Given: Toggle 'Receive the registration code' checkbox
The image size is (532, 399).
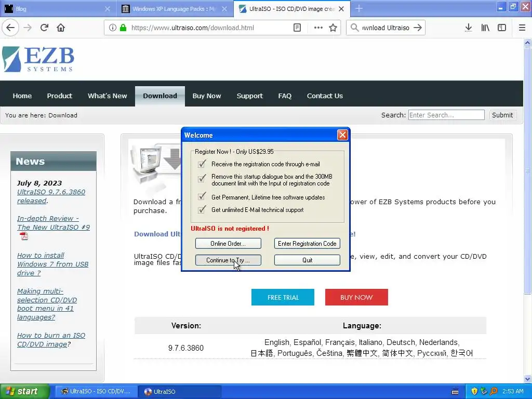Looking at the screenshot, I should coord(202,164).
